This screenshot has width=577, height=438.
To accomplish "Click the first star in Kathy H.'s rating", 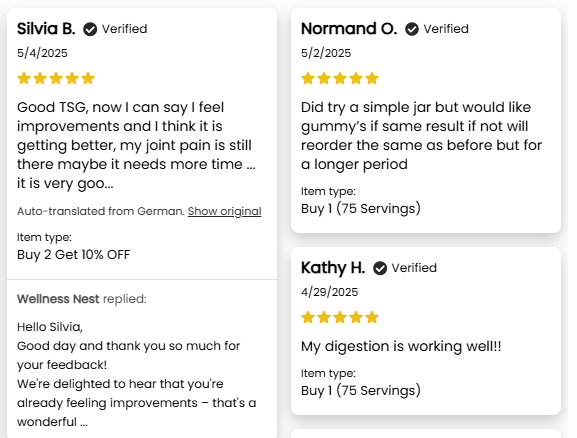I will tap(308, 317).
